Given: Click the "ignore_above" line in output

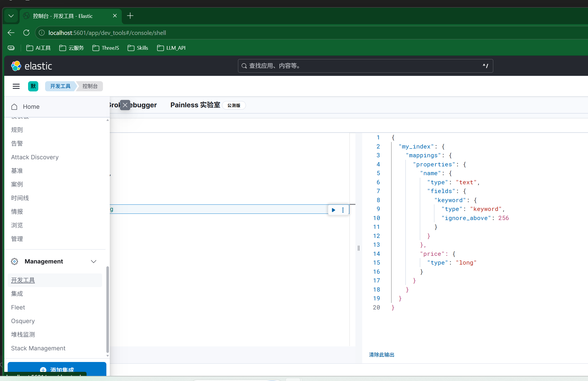Looking at the screenshot, I should (x=475, y=218).
